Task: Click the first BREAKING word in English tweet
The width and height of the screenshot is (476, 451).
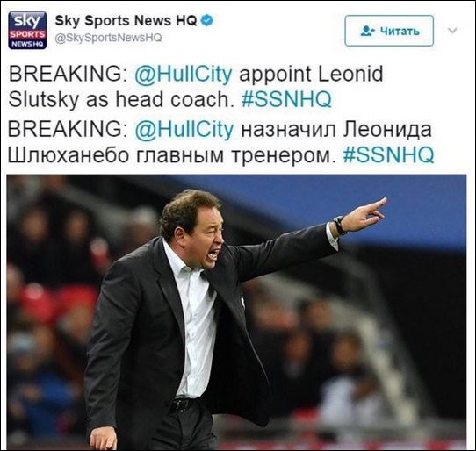Action: tap(68, 74)
